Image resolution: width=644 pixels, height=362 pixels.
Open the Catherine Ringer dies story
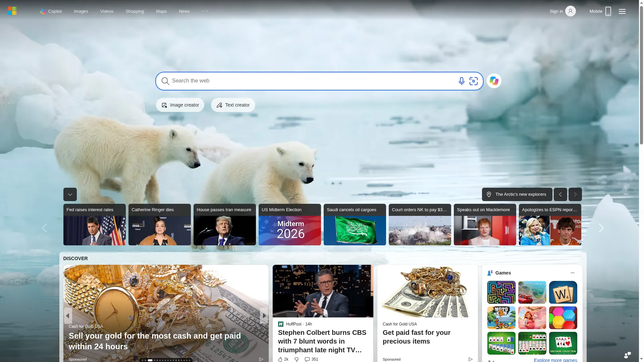pos(160,225)
